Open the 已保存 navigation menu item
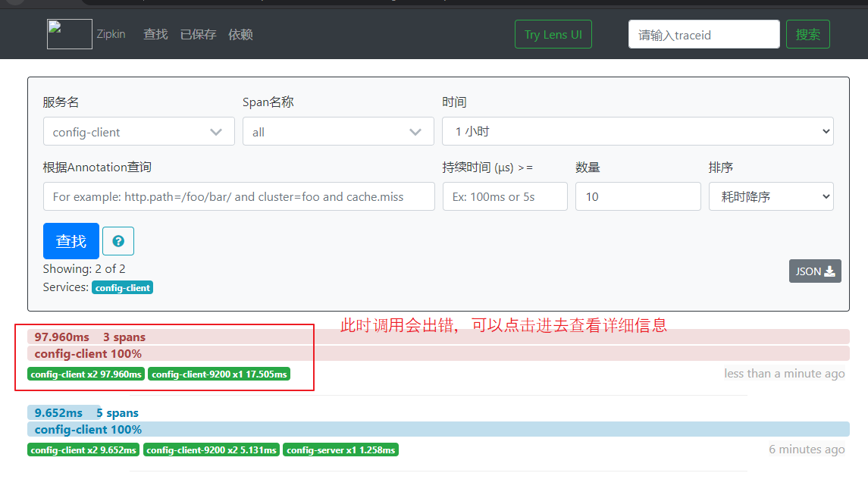Image resolution: width=868 pixels, height=495 pixels. pos(198,34)
